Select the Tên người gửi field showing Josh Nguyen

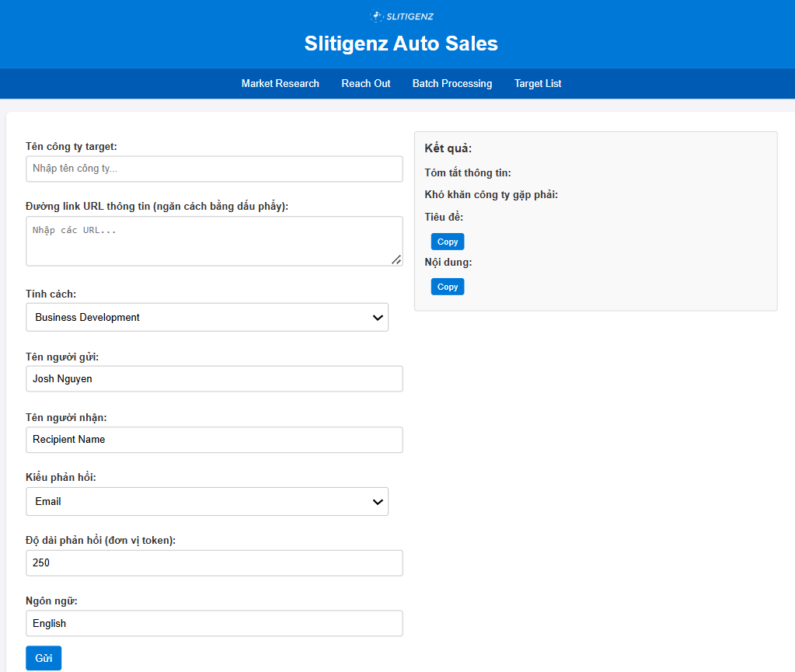click(214, 378)
